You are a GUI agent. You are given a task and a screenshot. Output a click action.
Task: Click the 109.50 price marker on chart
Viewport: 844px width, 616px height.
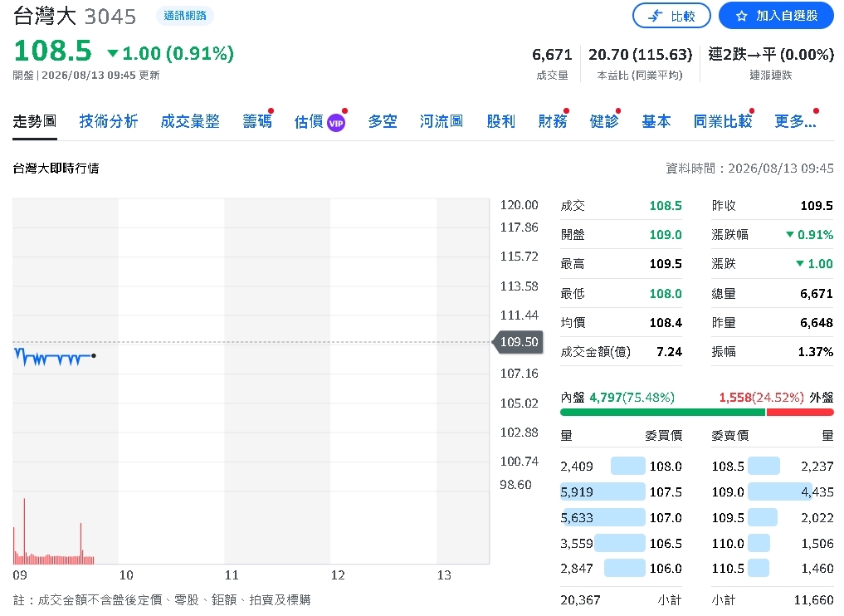[x=518, y=342]
